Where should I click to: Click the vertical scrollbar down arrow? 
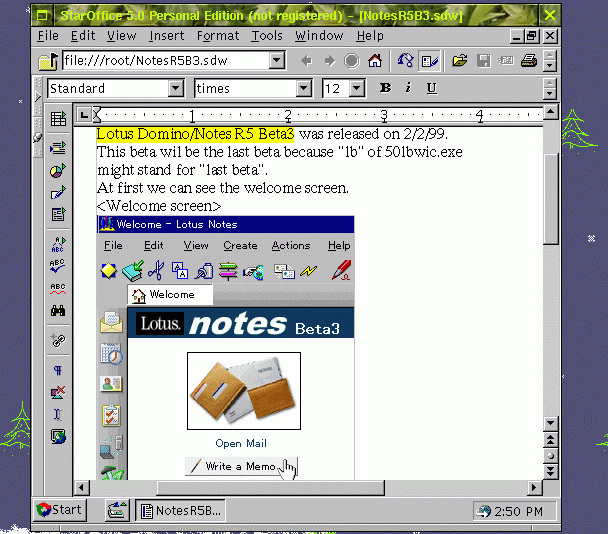click(551, 423)
